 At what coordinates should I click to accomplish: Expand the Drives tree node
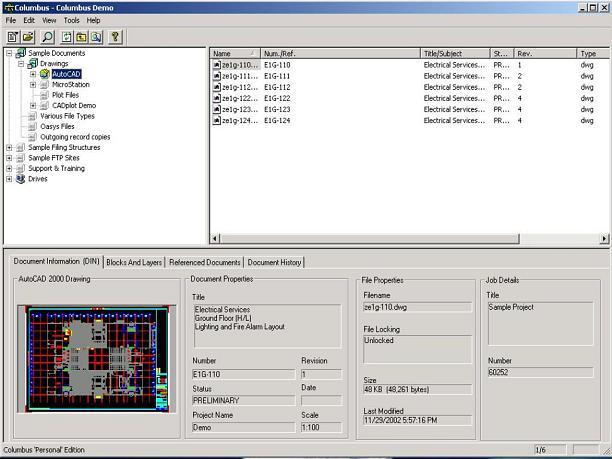click(9, 179)
